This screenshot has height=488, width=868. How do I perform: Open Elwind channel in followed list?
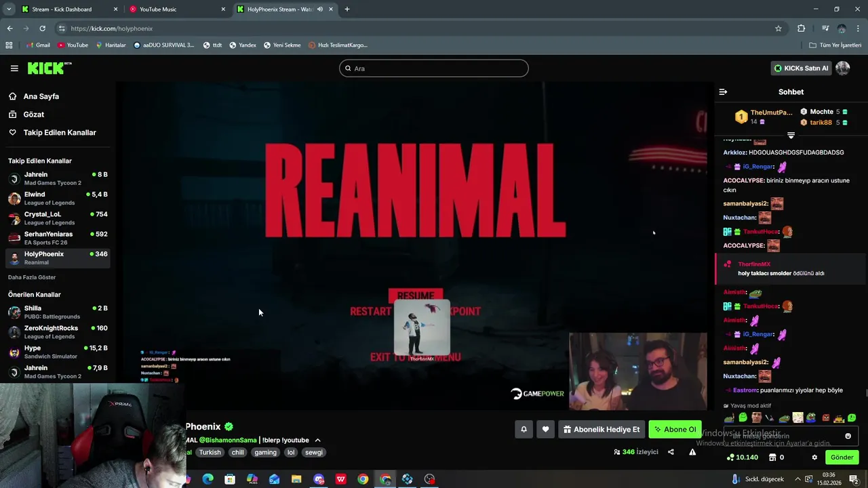58,199
